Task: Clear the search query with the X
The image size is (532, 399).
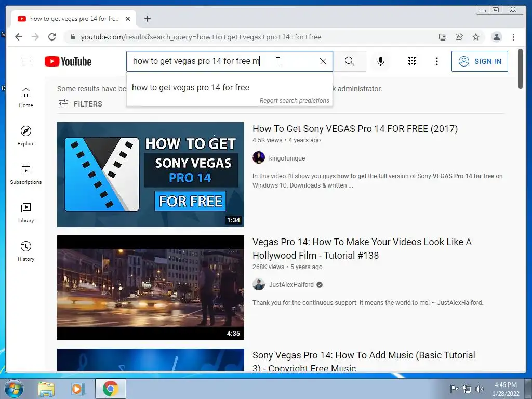Action: coord(323,61)
